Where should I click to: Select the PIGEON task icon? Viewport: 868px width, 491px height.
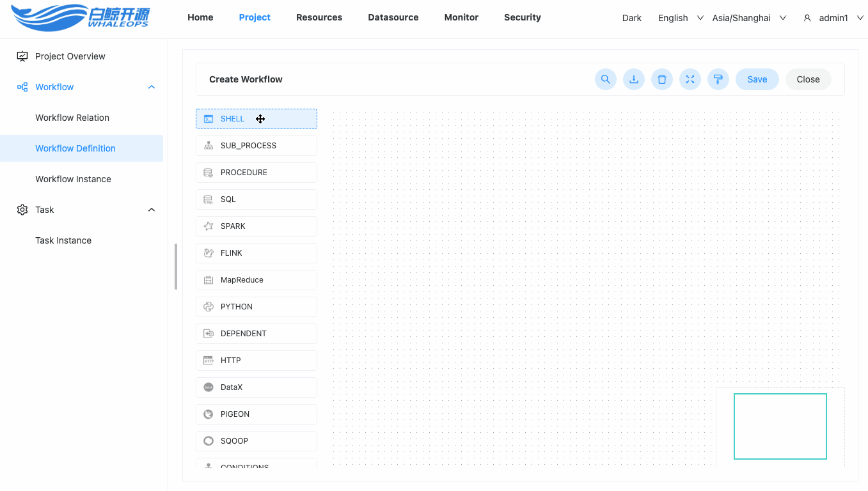[209, 414]
